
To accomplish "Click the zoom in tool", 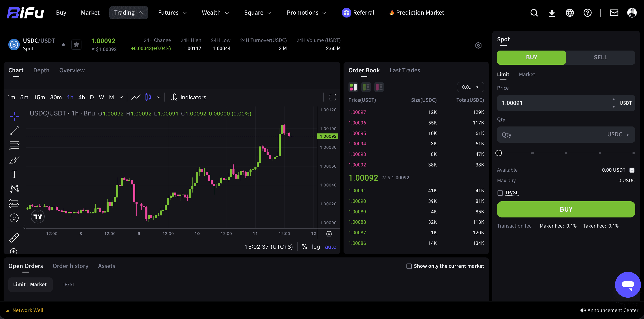I will [x=14, y=251].
